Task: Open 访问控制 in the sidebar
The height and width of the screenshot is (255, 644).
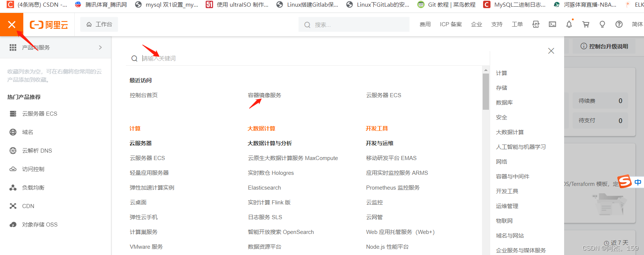Action: pos(33,169)
